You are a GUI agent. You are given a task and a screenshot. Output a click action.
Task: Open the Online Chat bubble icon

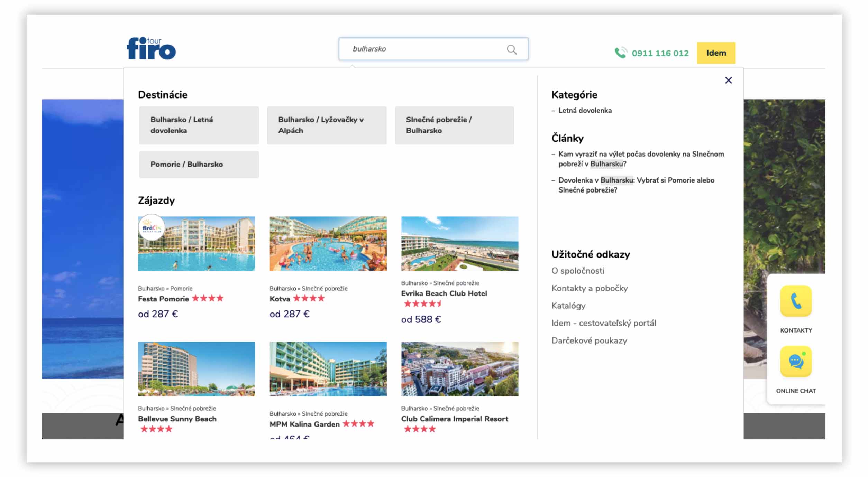pos(796,361)
